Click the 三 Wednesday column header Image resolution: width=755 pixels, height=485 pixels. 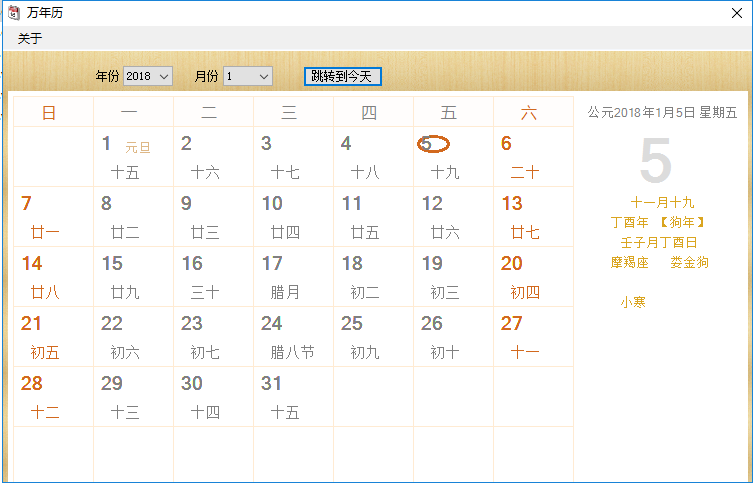coord(293,112)
